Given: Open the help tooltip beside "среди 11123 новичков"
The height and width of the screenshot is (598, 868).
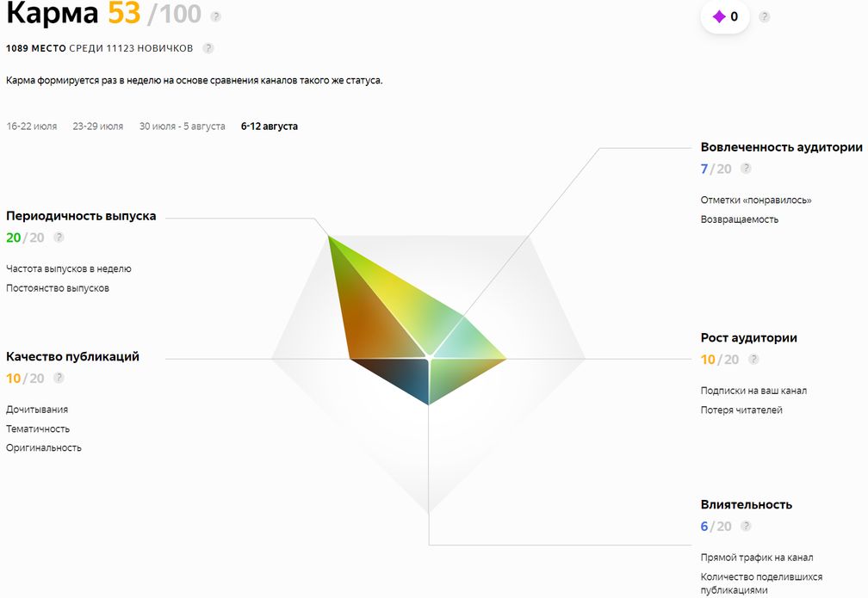Looking at the screenshot, I should (x=208, y=48).
